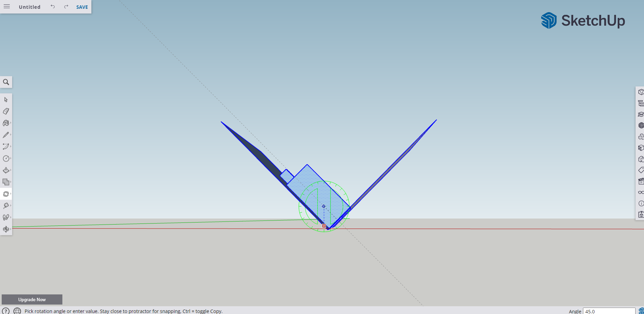Activate the Rotate tool
This screenshot has width=644, height=314.
click(x=6, y=194)
